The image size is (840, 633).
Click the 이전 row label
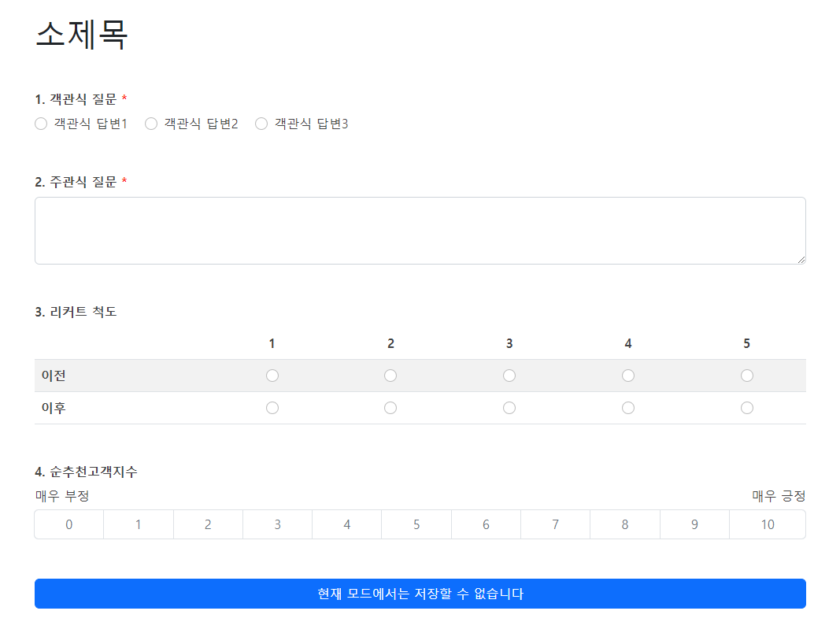click(x=54, y=376)
